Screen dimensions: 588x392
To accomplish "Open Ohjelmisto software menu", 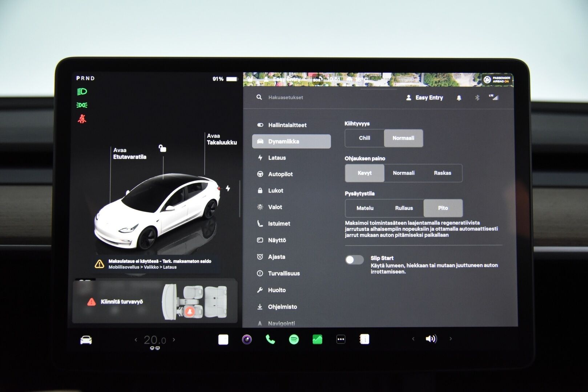I will (x=291, y=307).
